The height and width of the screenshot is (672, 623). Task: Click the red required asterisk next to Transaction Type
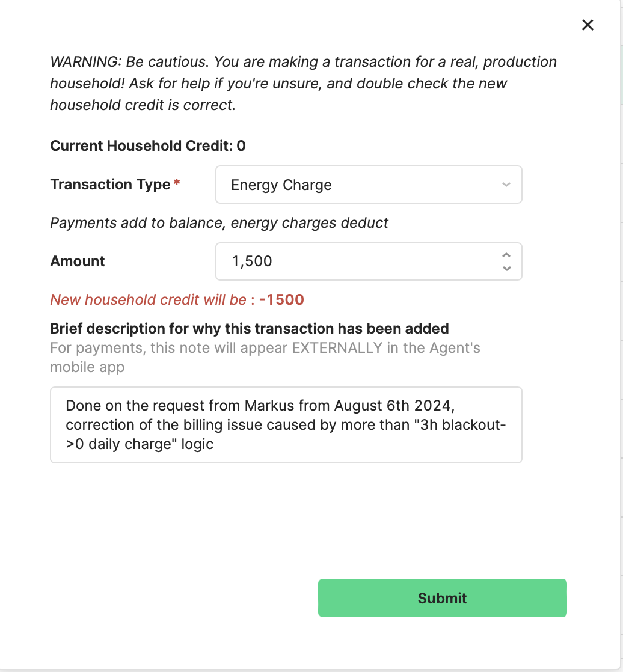tap(177, 183)
